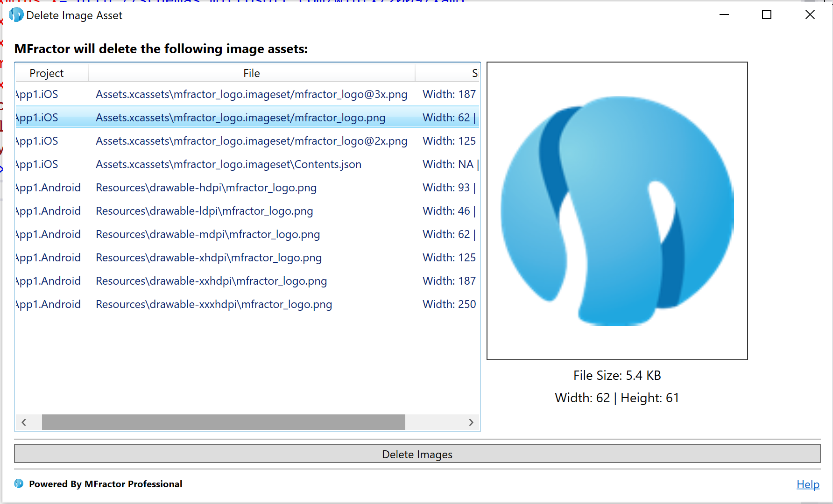
Task: Maximize the Delete Image Asset window
Action: tap(767, 15)
